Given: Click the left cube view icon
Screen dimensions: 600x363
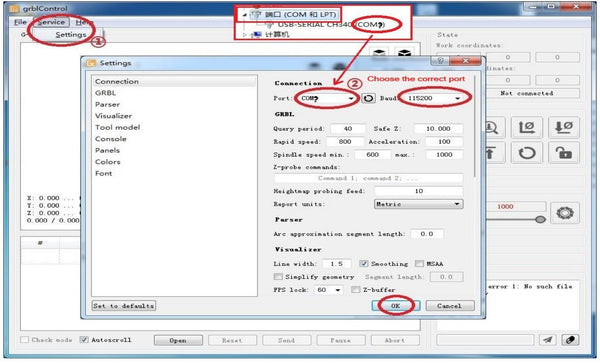Looking at the screenshot, I should click(x=379, y=52).
